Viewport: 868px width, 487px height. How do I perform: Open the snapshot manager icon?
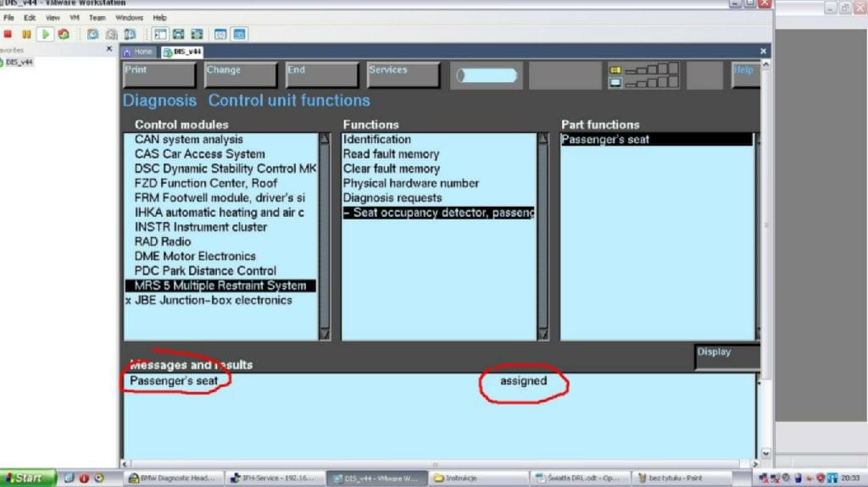130,35
